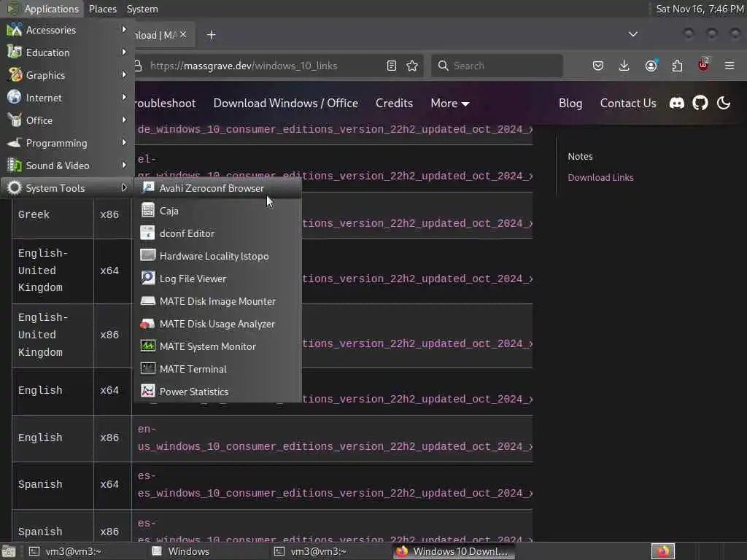Expand the Sound & Video submenu
This screenshot has height=560, width=747.
tap(66, 166)
